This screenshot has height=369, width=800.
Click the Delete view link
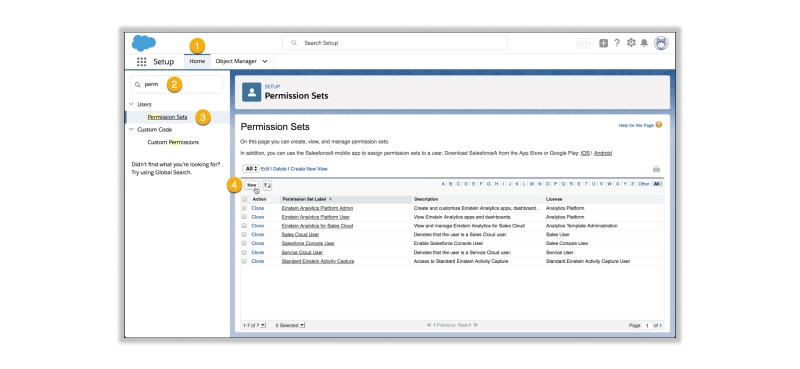point(280,169)
